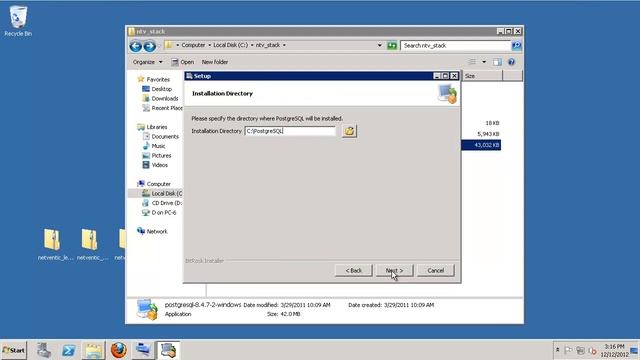Select Recent Places in navigation pane
The height and width of the screenshot is (360, 640).
(162, 108)
